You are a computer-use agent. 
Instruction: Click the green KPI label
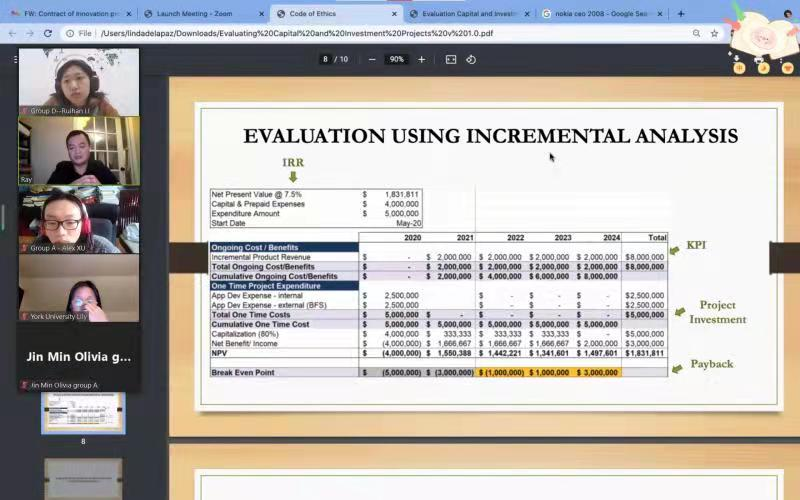(x=696, y=245)
